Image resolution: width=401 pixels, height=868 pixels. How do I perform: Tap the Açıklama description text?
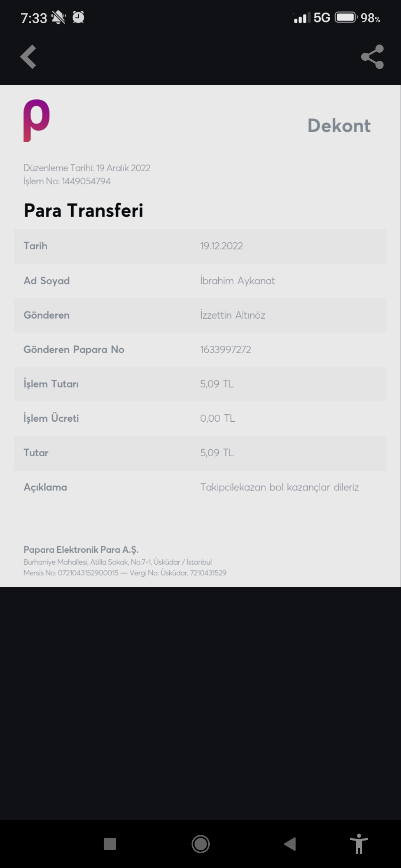point(279,487)
